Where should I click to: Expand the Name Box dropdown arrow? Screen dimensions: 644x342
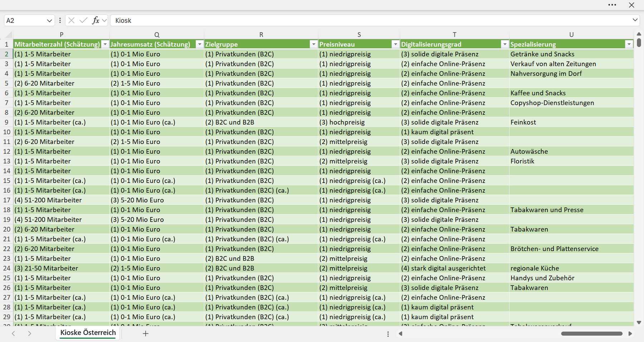click(49, 21)
